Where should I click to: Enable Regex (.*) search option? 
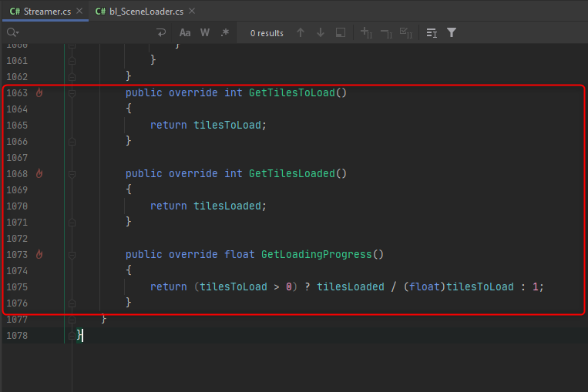(224, 33)
